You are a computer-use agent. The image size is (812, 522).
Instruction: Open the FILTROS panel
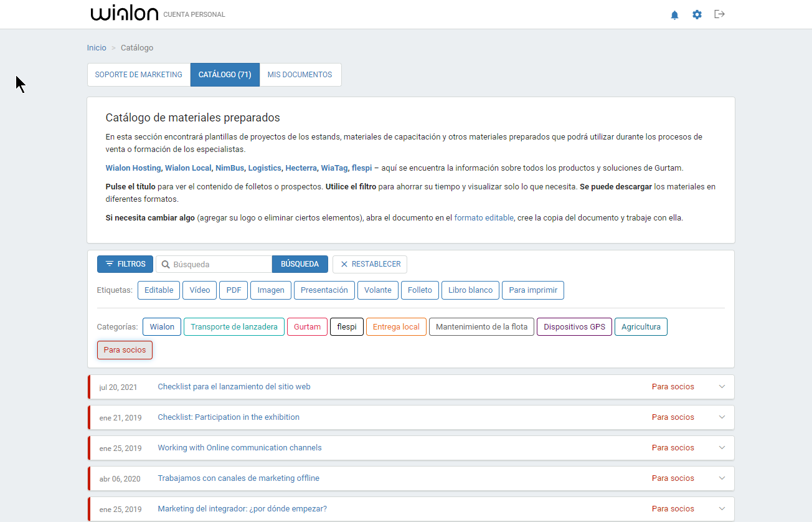(x=125, y=263)
